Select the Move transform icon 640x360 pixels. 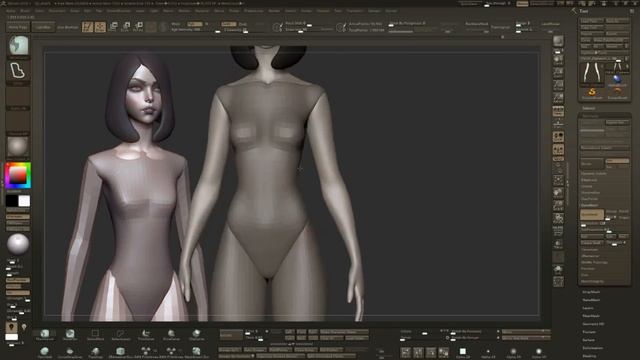point(113,27)
